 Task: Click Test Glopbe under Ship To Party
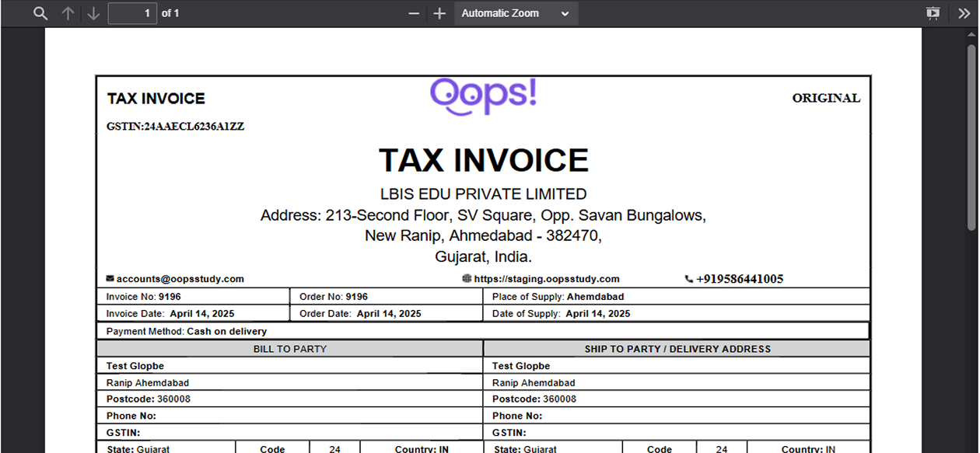coord(521,366)
